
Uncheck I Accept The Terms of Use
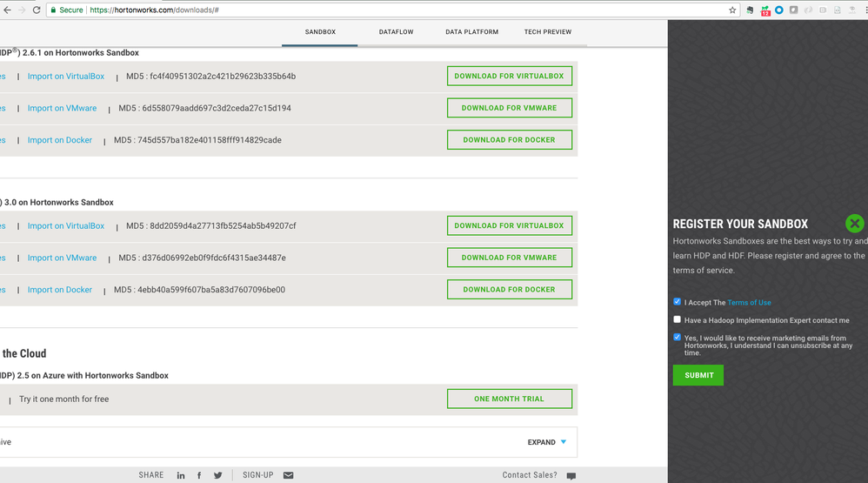(x=677, y=302)
